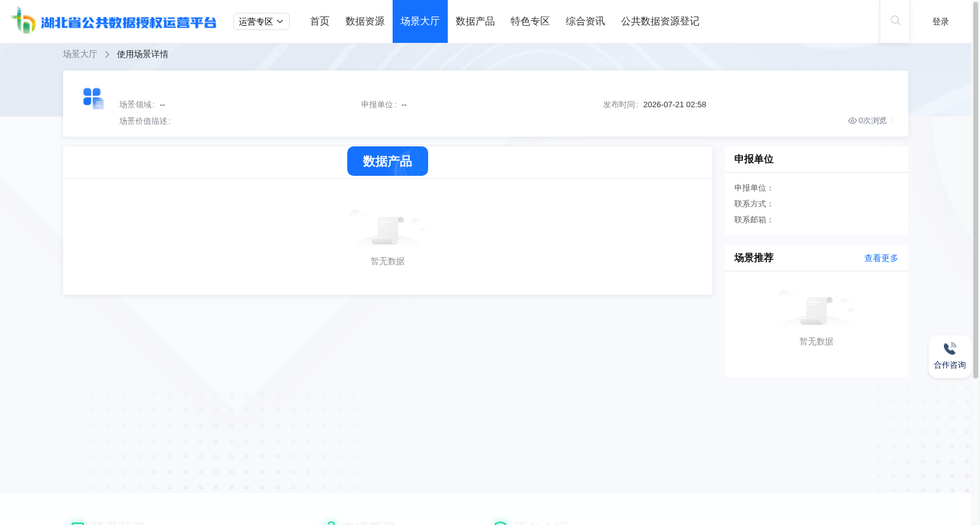This screenshot has width=980, height=525.
Task: Click the Hubei platform logo icon
Action: pos(23,20)
